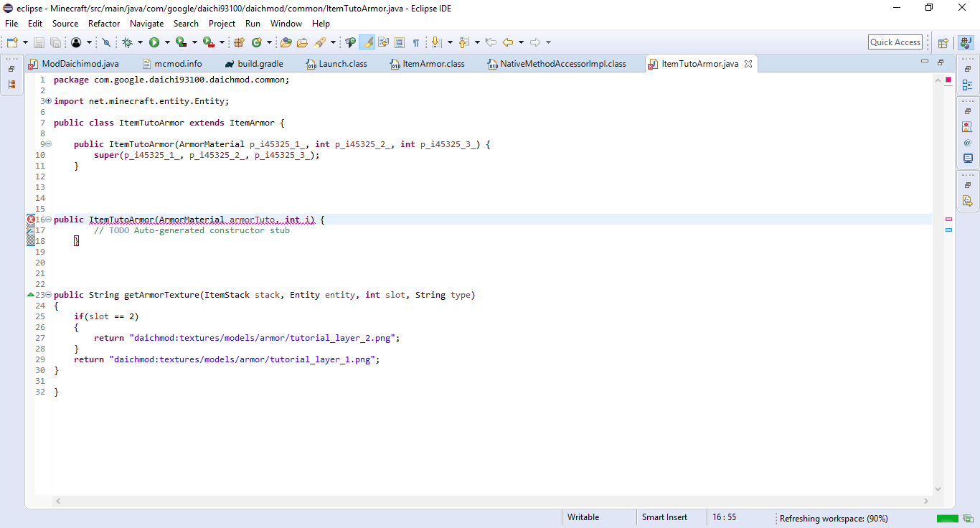Click the Save disk icon
This screenshot has height=528, width=980.
click(x=39, y=43)
